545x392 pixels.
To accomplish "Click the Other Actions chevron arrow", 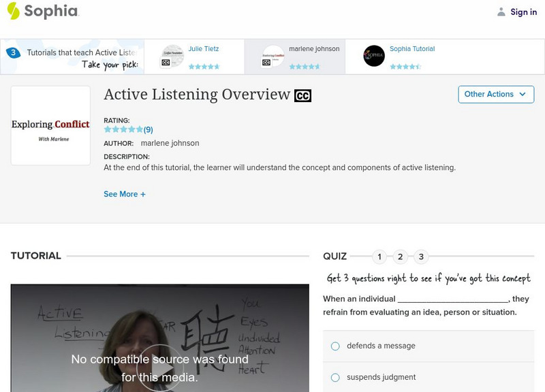I will click(x=522, y=95).
